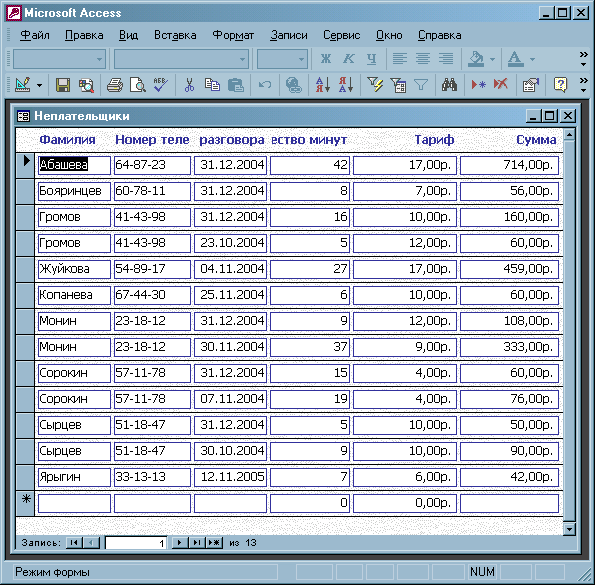Go to previous record navigation button
Screen dimensions: 595x585
91,543
